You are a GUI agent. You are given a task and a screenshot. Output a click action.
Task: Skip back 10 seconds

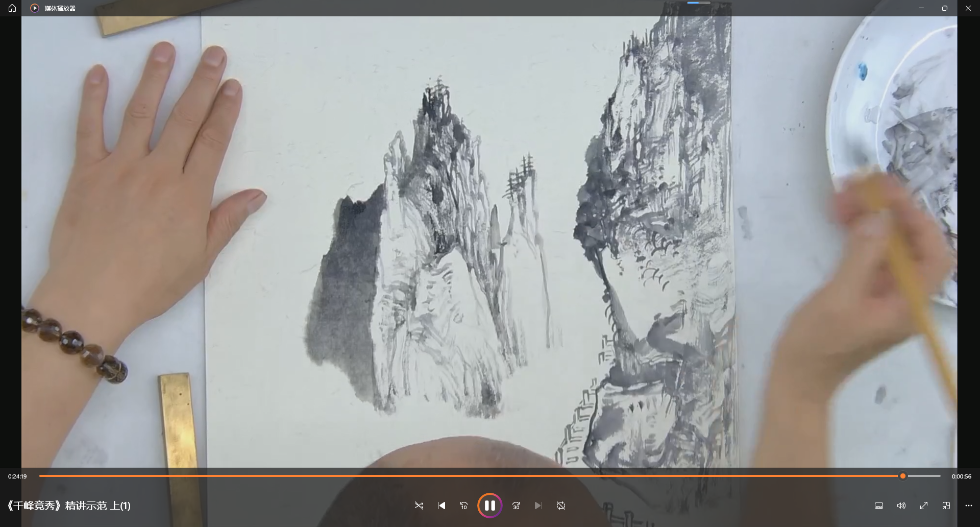pyautogui.click(x=464, y=506)
